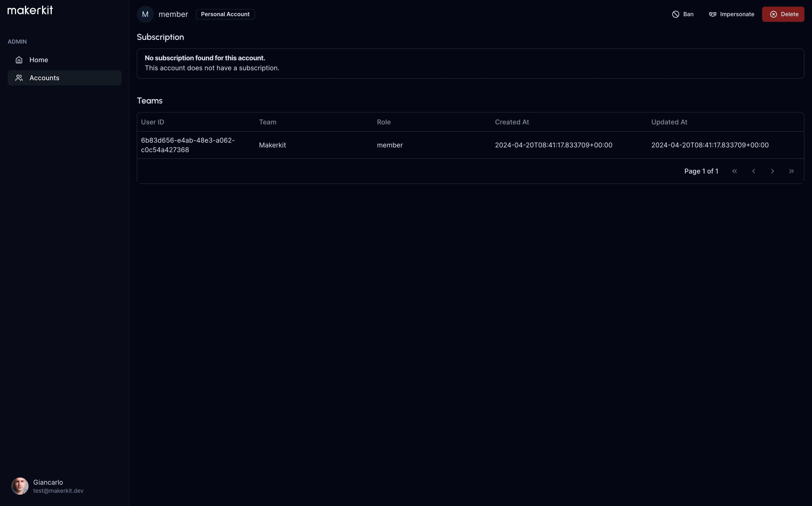812x506 pixels.
Task: Click the makerkit logo
Action: (x=30, y=10)
